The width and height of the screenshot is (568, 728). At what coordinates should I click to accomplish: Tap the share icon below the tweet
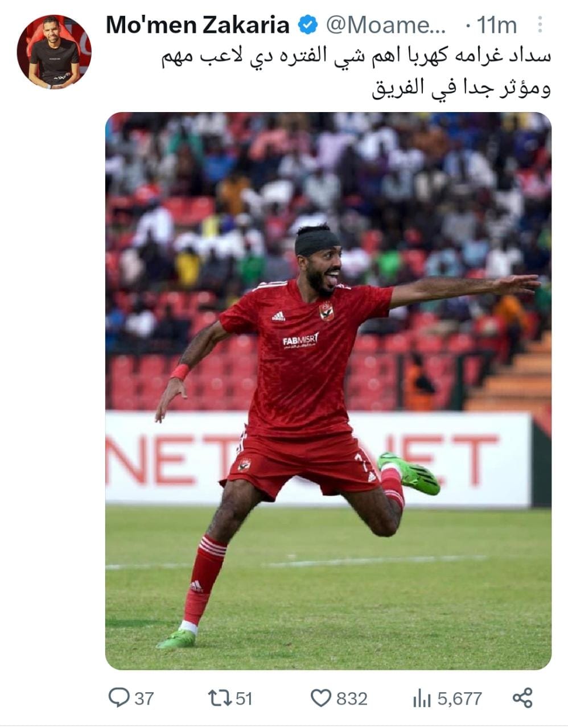(522, 697)
